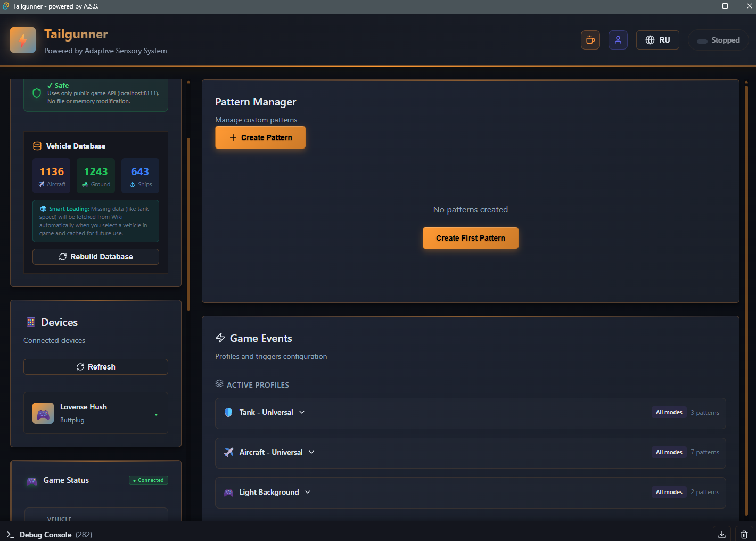Click the Rebuild Database arrows icon

63,257
